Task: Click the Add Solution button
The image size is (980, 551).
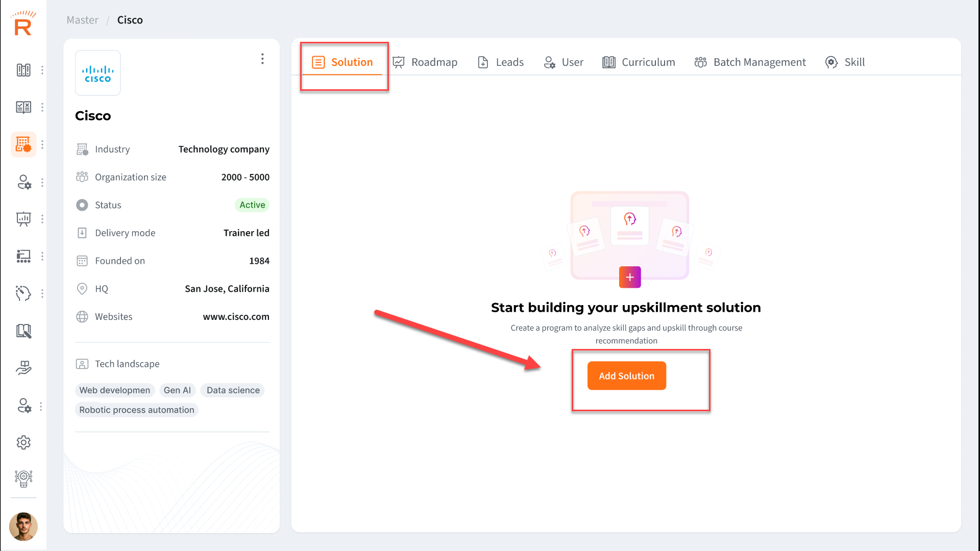Action: (x=626, y=376)
